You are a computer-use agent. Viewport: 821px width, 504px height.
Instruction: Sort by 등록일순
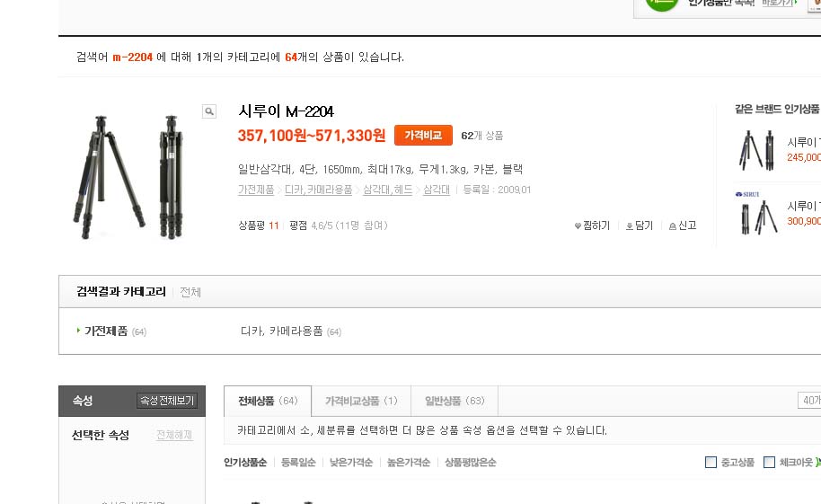(x=298, y=462)
